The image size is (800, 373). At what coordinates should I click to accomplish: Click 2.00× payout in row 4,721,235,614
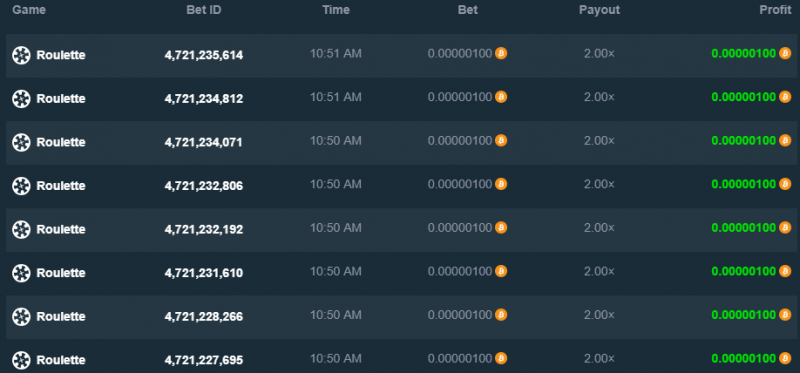[x=599, y=53]
